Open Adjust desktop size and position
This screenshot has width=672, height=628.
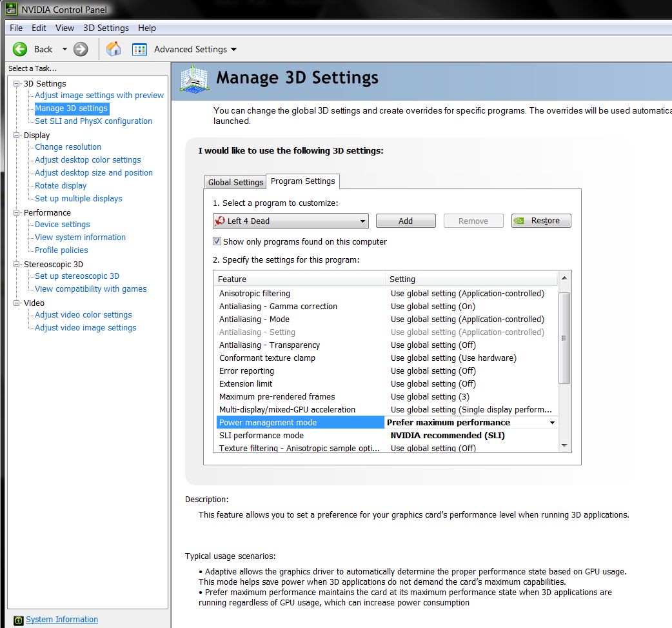click(94, 172)
